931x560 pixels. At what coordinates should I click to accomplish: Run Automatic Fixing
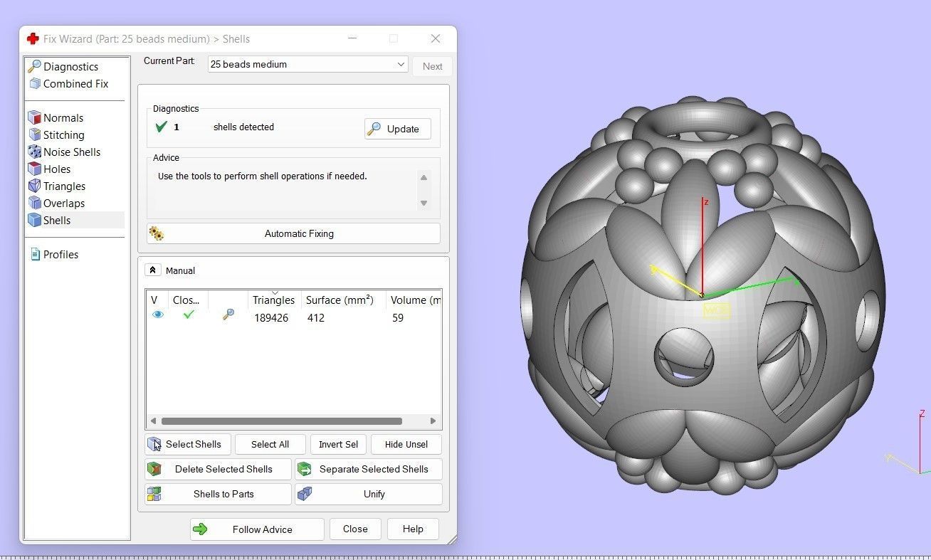[293, 233]
